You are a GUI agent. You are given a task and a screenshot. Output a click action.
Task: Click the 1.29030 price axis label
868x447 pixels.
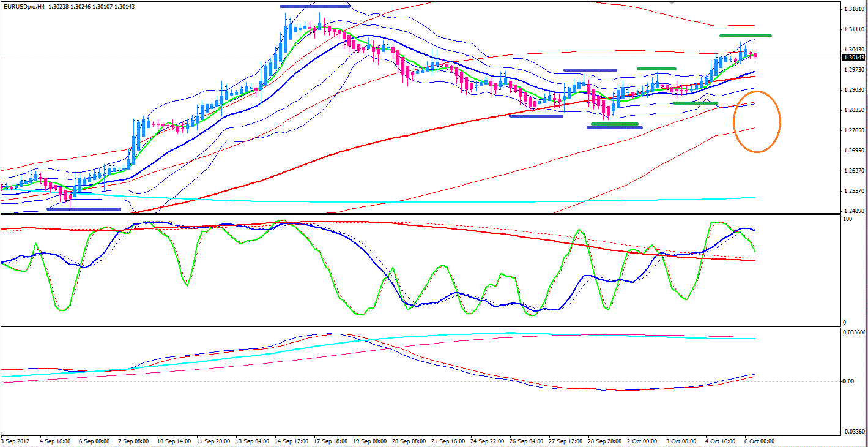(853, 90)
